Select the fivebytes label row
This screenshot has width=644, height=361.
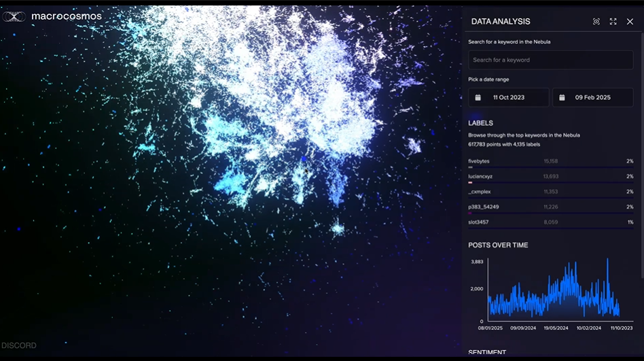(550, 161)
